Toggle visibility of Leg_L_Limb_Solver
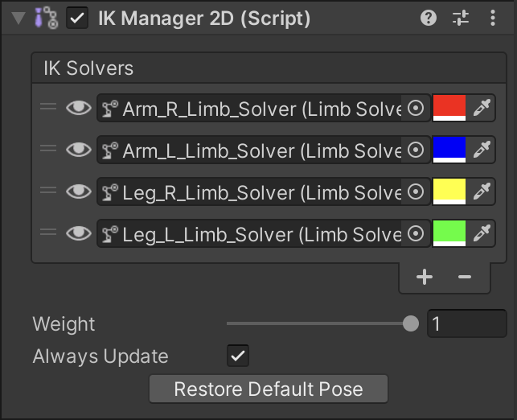The width and height of the screenshot is (517, 420). pos(78,233)
